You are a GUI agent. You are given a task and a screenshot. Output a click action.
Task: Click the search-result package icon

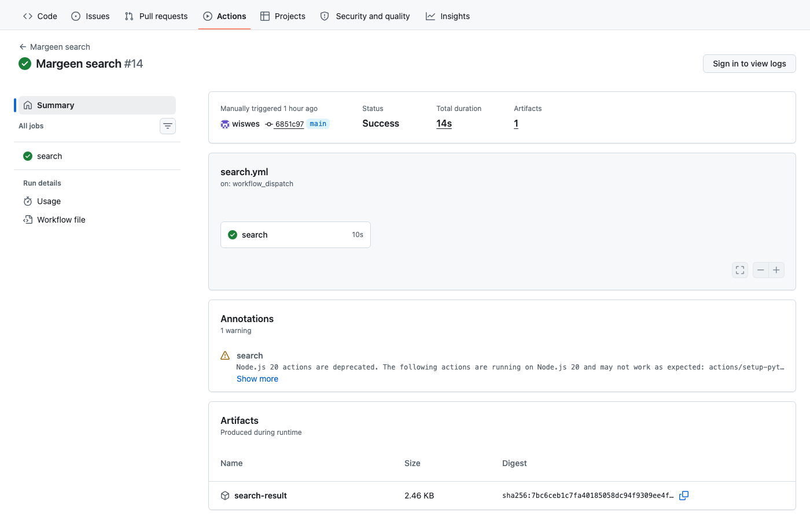(x=225, y=496)
